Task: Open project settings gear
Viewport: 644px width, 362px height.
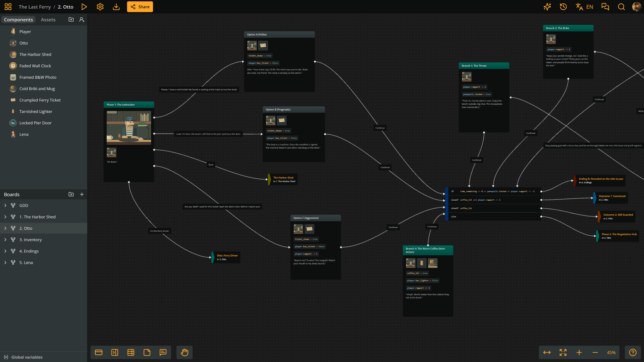Action: click(x=100, y=7)
